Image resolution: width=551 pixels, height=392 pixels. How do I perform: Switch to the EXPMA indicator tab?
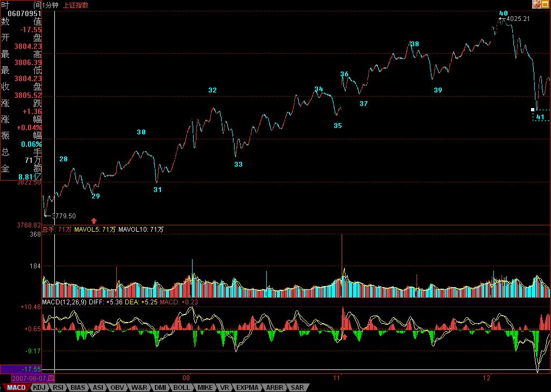[x=247, y=387]
